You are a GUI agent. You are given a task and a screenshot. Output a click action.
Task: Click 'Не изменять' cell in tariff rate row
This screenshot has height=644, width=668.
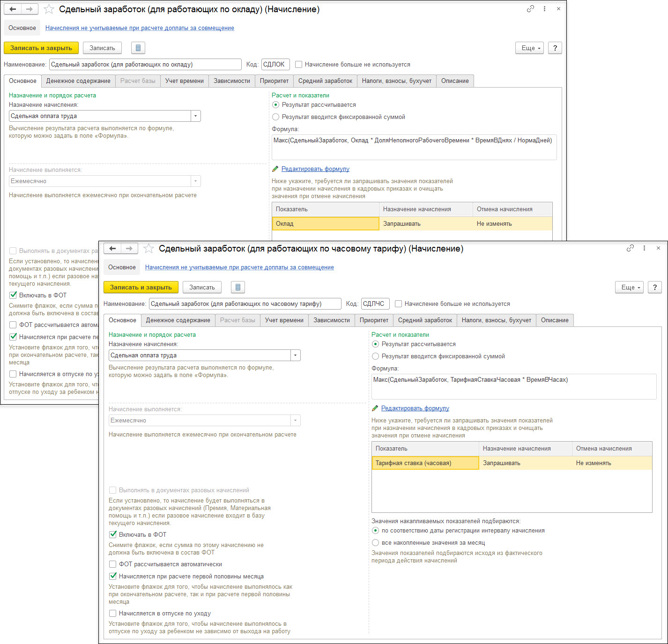[612, 463]
